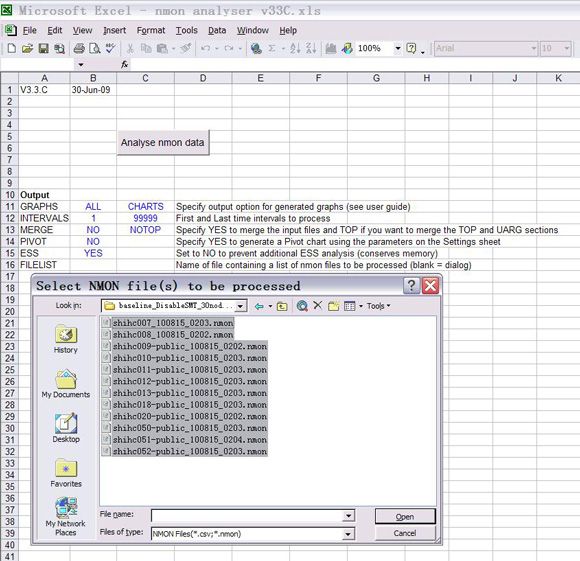This screenshot has height=561, width=580.
Task: Click the Open folder toolbar icon
Action: (27, 48)
